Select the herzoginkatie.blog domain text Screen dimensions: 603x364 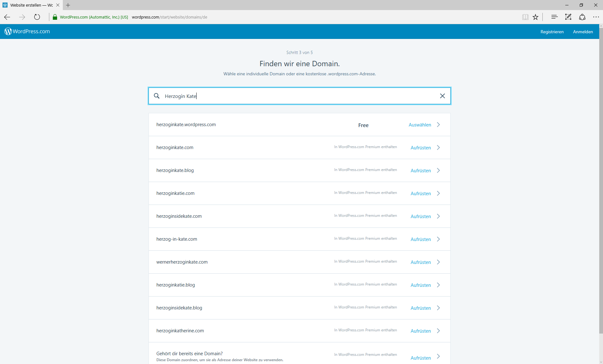pos(176,285)
